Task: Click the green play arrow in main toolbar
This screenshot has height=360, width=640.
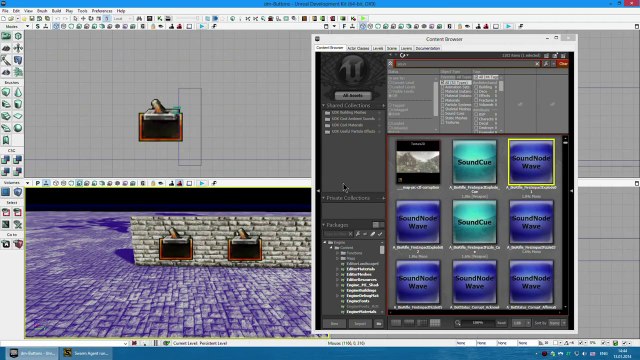Action: pyautogui.click(x=363, y=18)
